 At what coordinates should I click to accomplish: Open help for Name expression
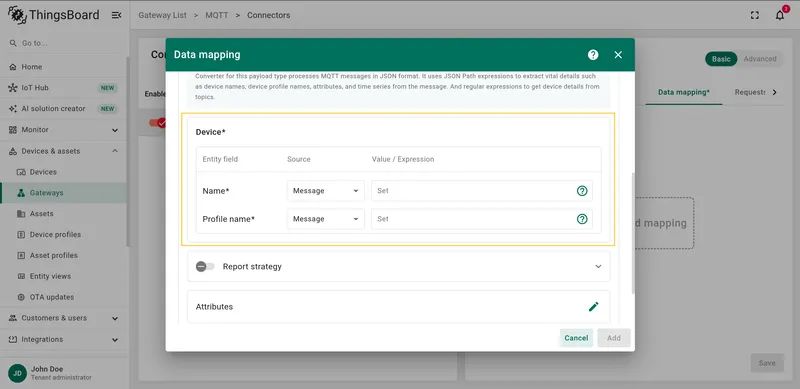click(x=582, y=191)
